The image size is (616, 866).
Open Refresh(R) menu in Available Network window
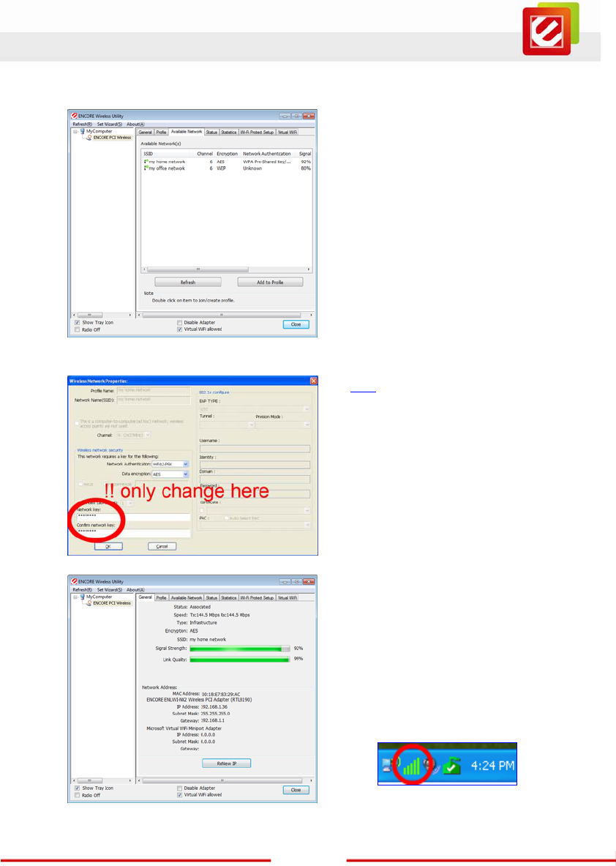(x=82, y=125)
